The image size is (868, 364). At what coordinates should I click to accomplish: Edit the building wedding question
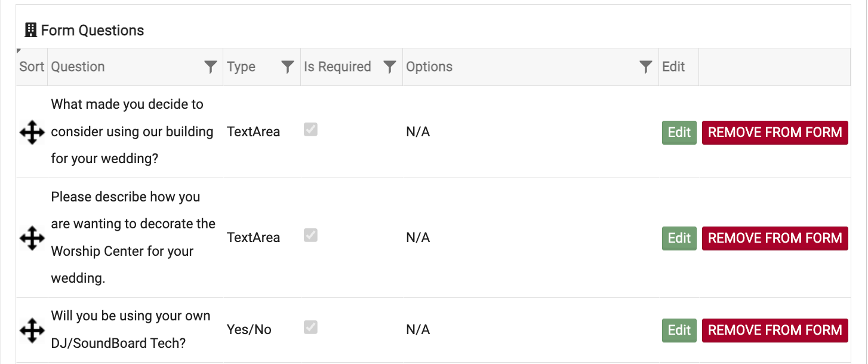pyautogui.click(x=679, y=133)
